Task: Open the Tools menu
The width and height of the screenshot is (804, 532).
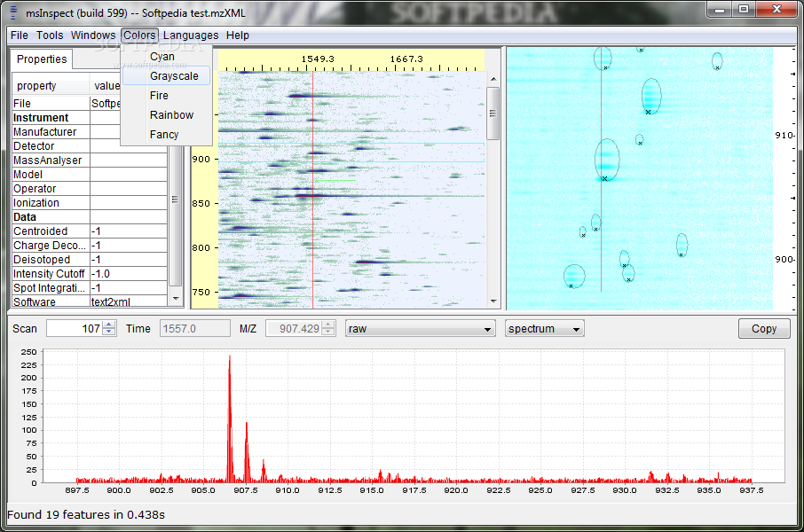Action: click(50, 35)
